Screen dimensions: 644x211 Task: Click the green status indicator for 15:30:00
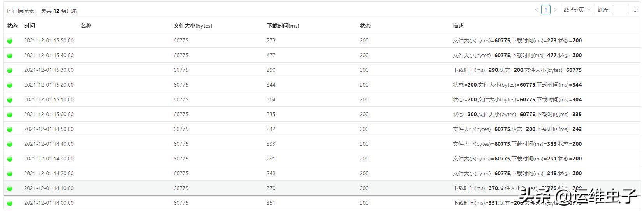point(10,70)
